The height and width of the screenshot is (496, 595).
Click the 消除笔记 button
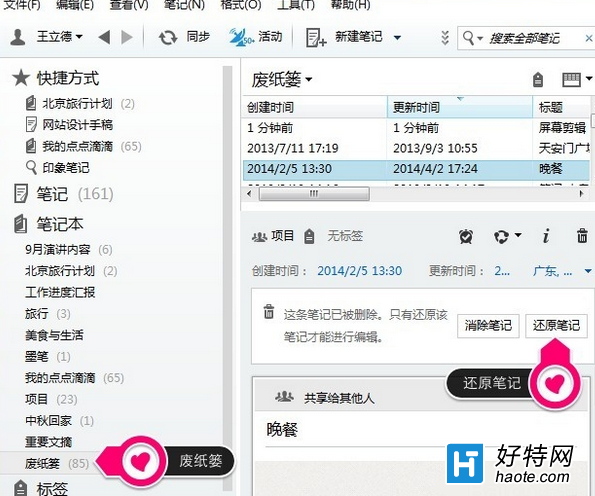488,325
